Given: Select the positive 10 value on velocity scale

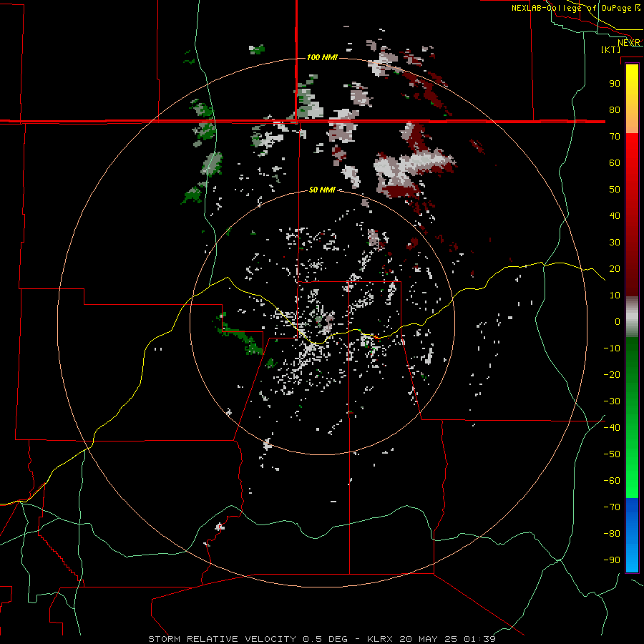Looking at the screenshot, I should [615, 296].
